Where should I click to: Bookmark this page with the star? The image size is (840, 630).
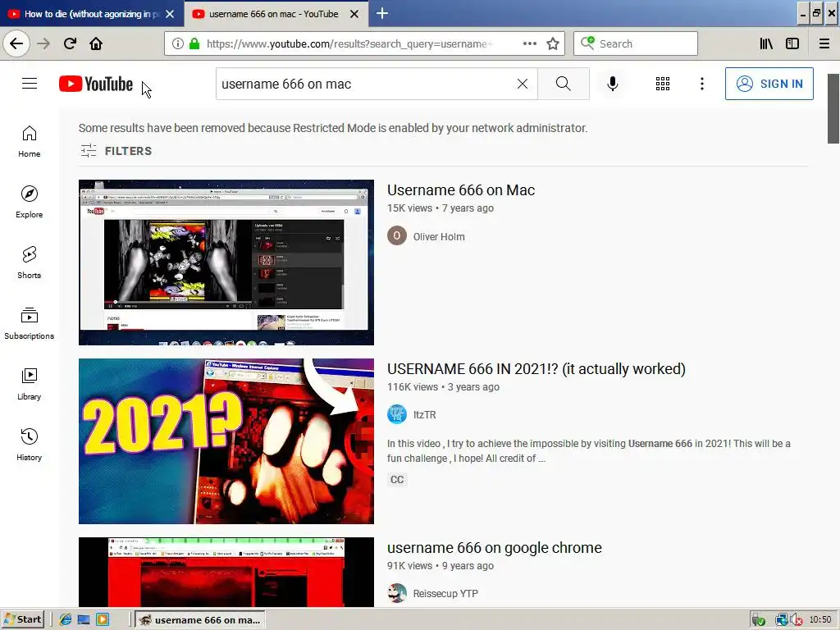click(x=553, y=43)
